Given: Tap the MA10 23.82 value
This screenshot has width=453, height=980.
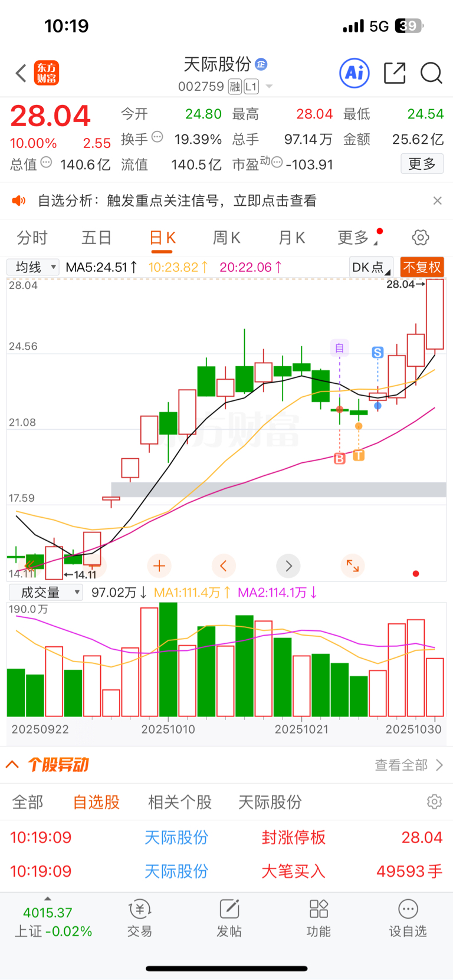Looking at the screenshot, I should click(x=178, y=267).
